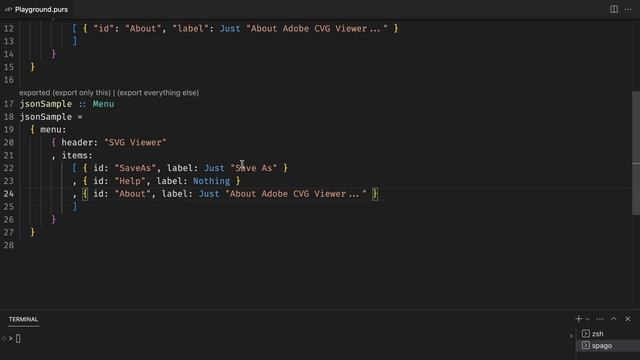The height and width of the screenshot is (360, 640).
Task: Click 'export only this' code lens
Action: click(x=81, y=93)
